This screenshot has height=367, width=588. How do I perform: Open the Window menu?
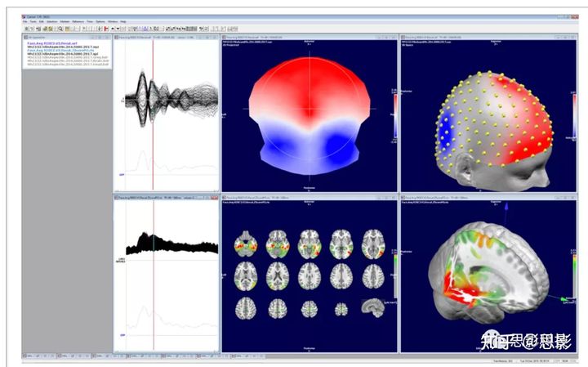pos(113,22)
